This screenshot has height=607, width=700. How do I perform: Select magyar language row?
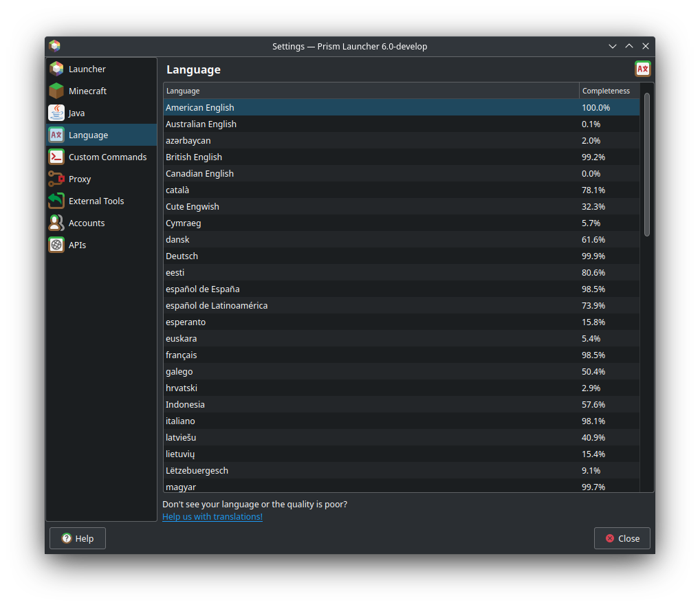tap(402, 485)
